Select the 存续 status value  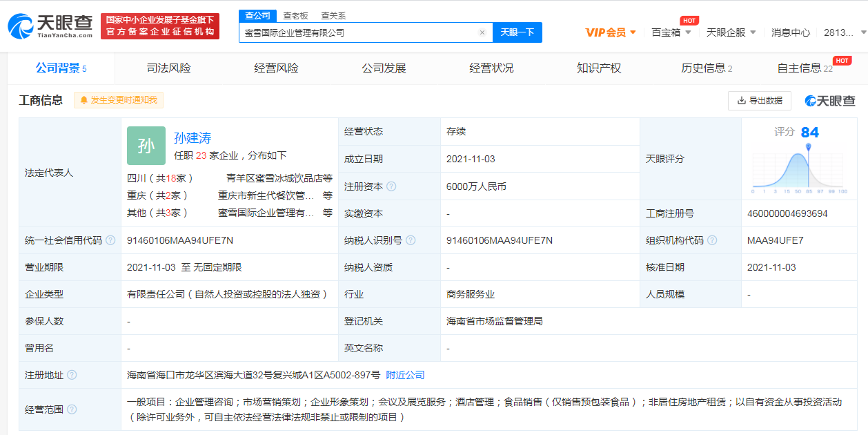click(456, 131)
